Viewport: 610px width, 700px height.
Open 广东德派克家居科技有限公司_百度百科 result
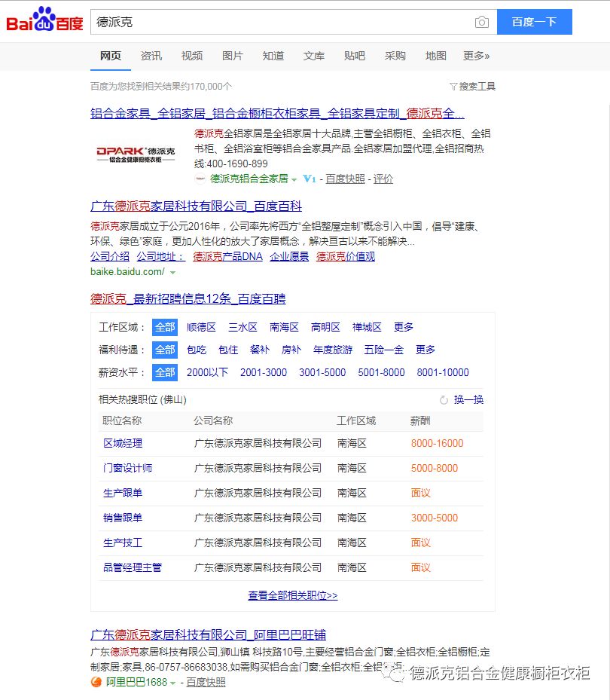click(196, 206)
